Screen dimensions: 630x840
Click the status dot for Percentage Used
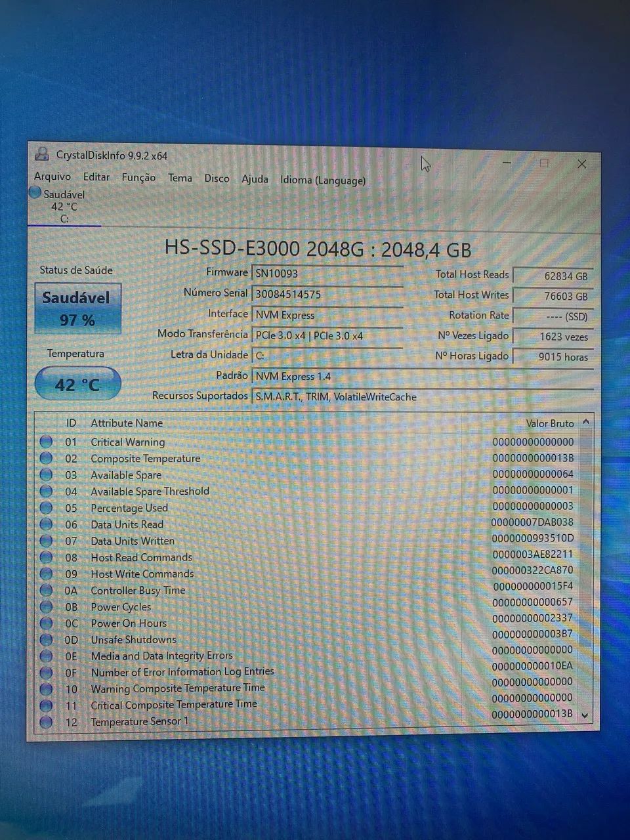pyautogui.click(x=46, y=507)
